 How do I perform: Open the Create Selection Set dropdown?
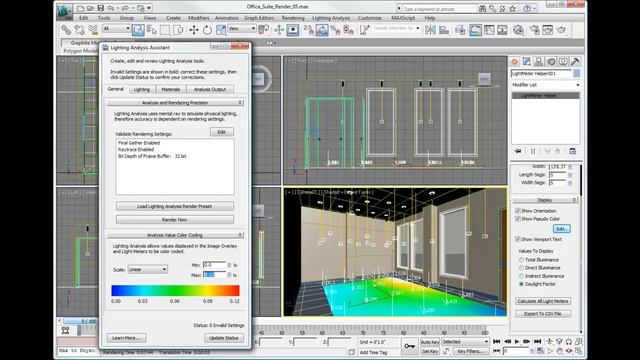[x=396, y=29]
